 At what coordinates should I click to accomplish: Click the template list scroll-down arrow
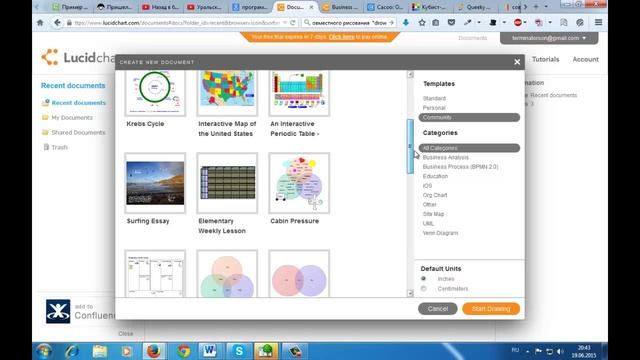(410, 293)
